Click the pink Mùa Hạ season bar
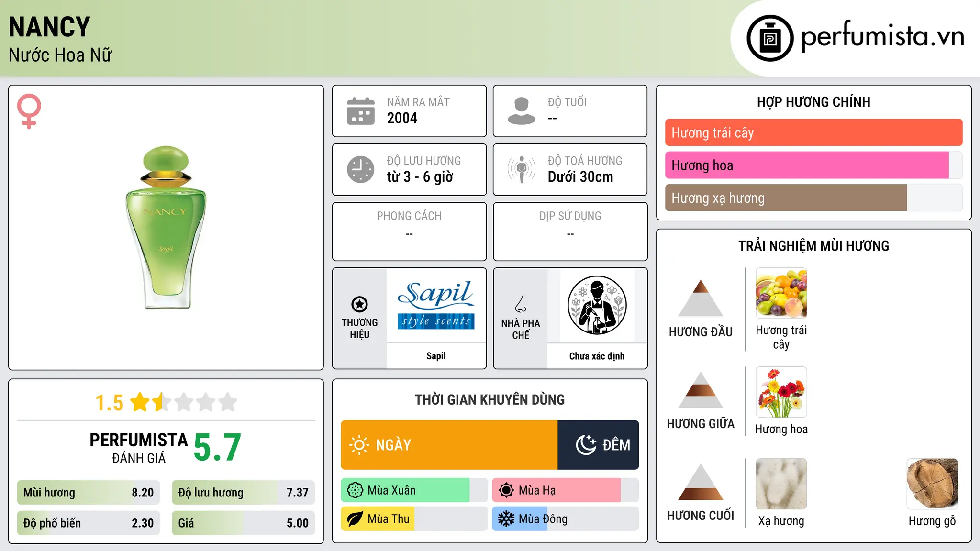 click(x=557, y=490)
